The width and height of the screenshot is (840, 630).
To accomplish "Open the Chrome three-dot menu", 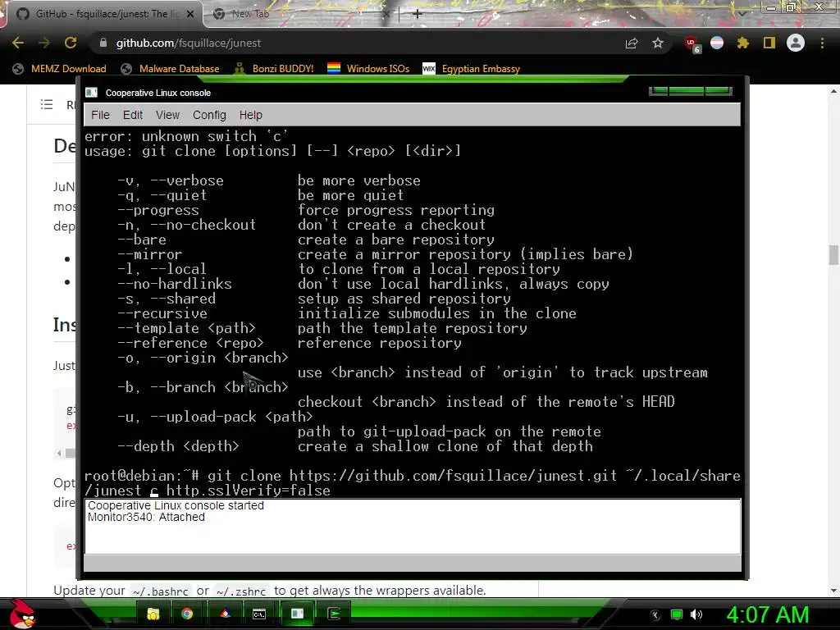I will point(822,43).
